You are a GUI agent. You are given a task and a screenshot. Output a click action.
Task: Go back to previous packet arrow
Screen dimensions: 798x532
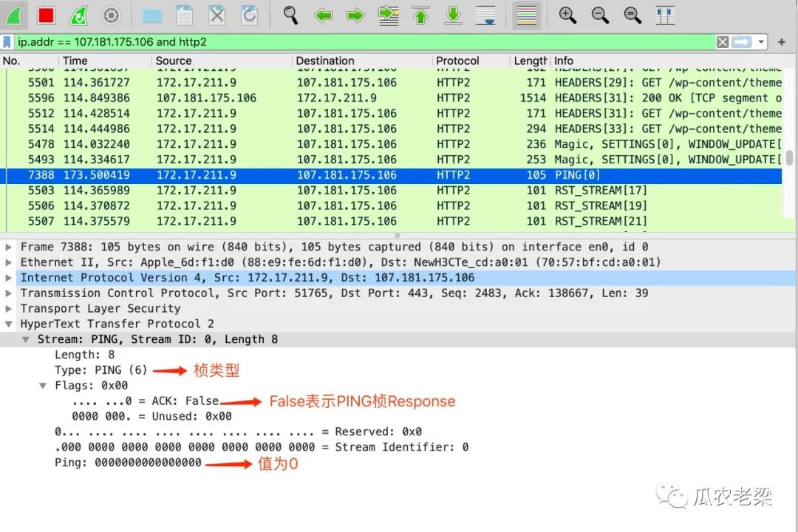(x=323, y=16)
